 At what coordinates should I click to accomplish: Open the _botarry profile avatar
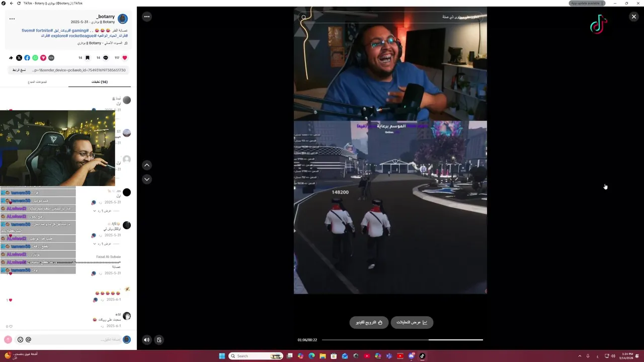123,19
